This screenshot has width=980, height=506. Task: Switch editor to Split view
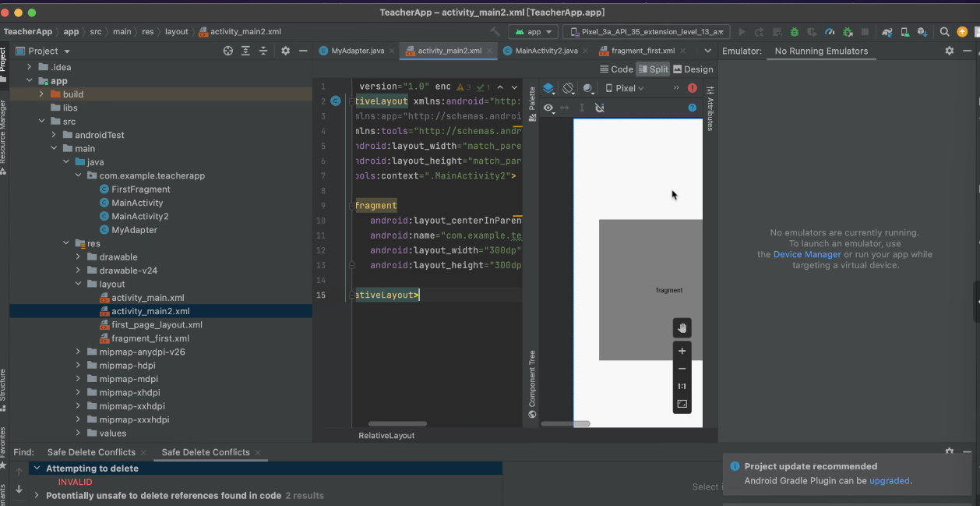(x=653, y=69)
